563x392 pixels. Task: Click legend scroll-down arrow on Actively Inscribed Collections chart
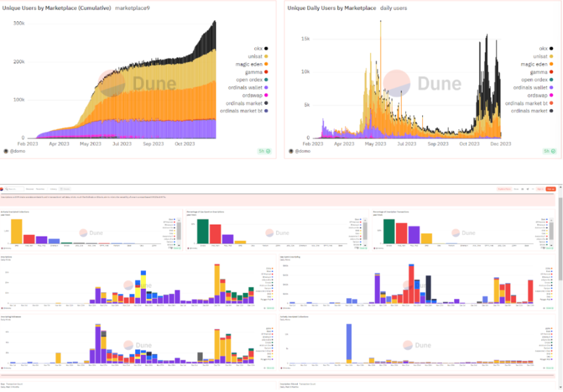click(178, 246)
